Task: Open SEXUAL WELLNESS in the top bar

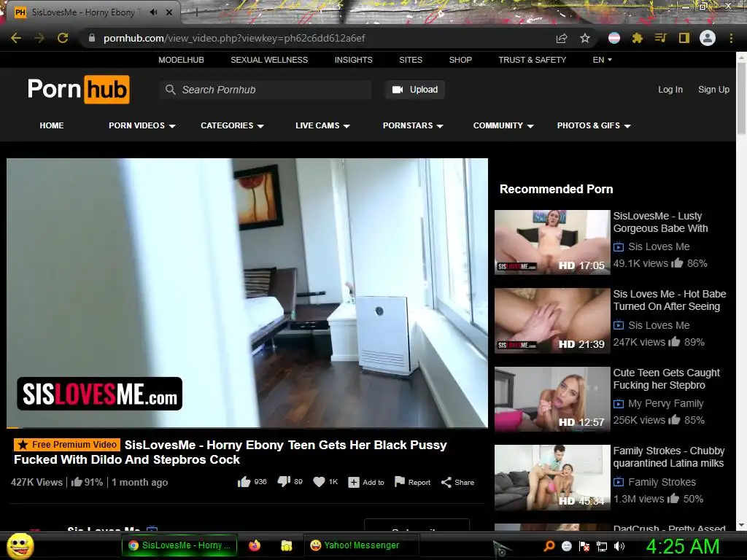Action: (x=269, y=60)
